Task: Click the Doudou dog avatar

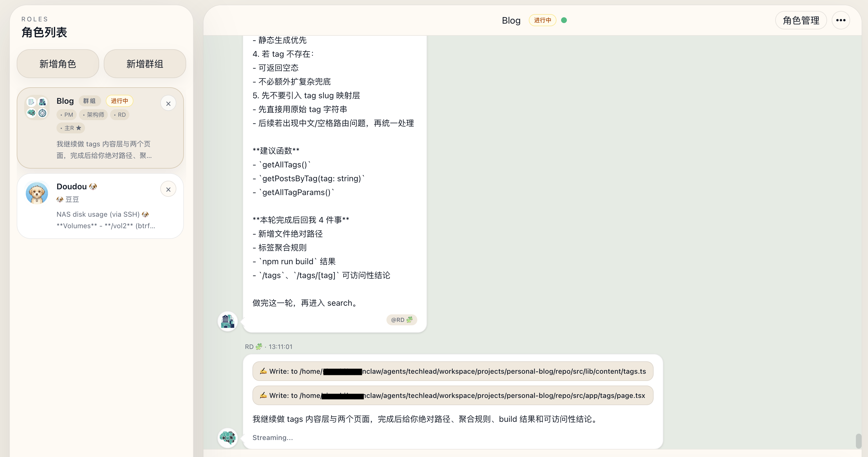Action: click(37, 193)
